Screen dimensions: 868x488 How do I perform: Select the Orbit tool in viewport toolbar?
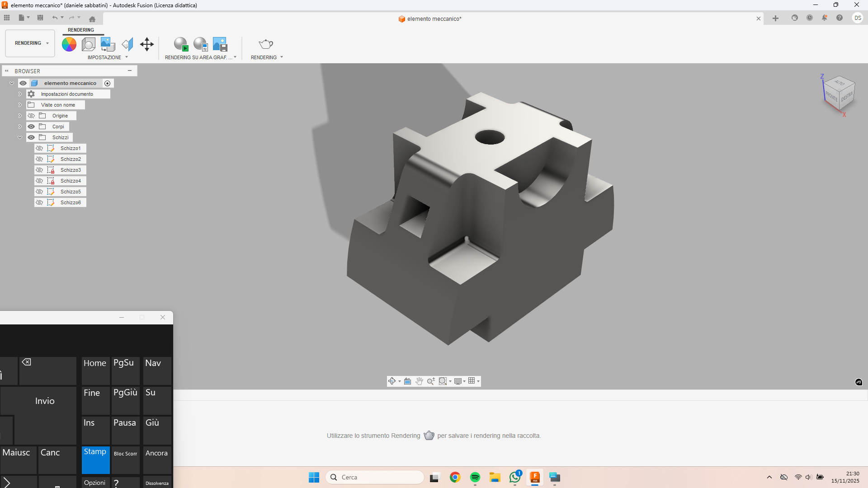pos(392,381)
